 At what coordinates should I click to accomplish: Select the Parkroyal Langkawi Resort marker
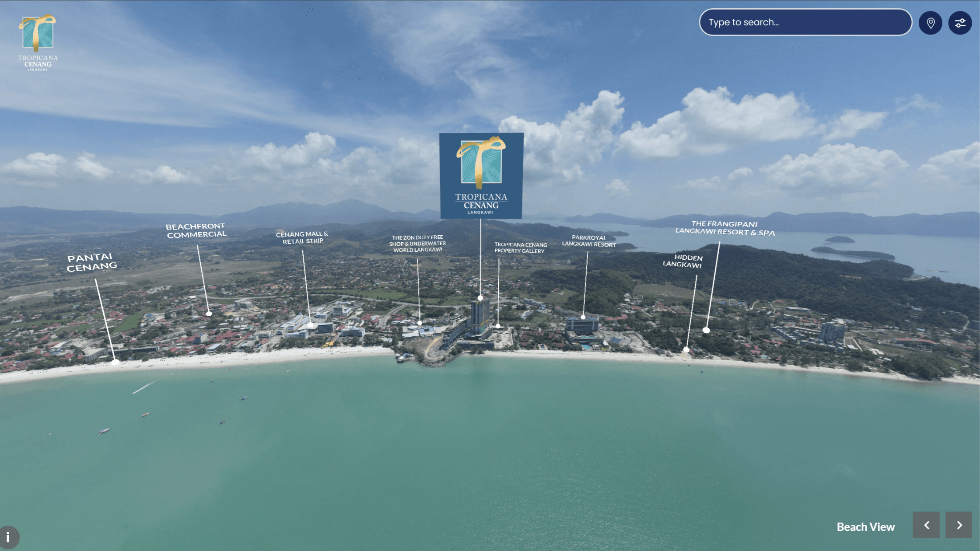(x=584, y=317)
